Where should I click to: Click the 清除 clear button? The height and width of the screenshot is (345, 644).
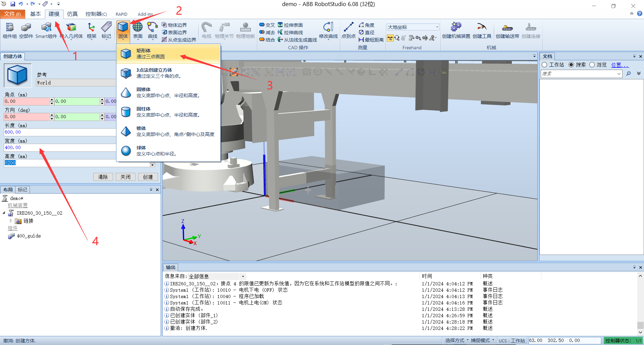point(103,177)
